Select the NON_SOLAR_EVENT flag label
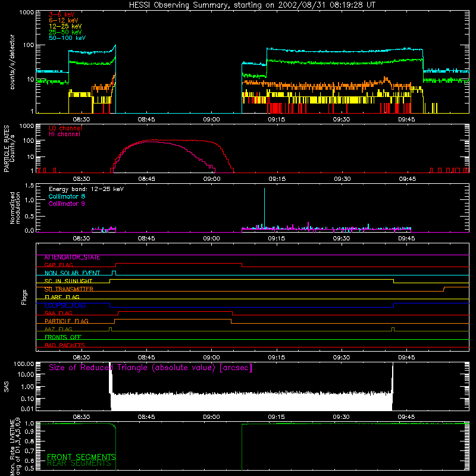 (x=72, y=273)
